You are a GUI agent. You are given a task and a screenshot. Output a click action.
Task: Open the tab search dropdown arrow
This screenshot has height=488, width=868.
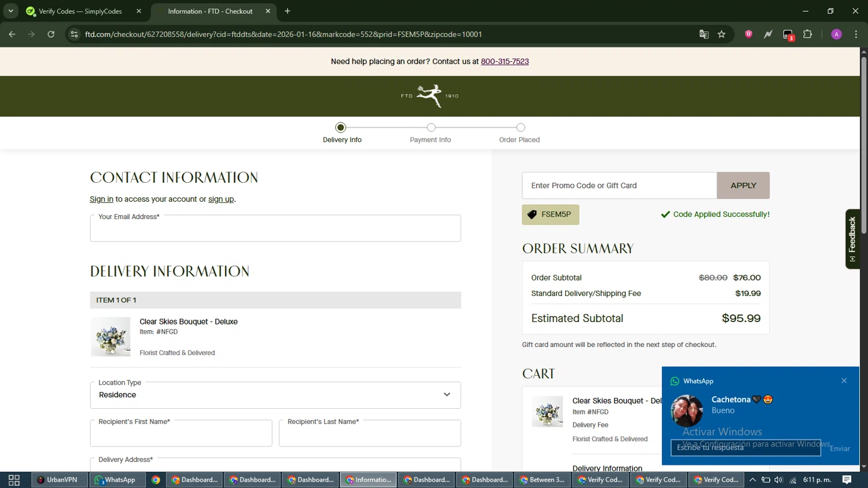pyautogui.click(x=10, y=11)
